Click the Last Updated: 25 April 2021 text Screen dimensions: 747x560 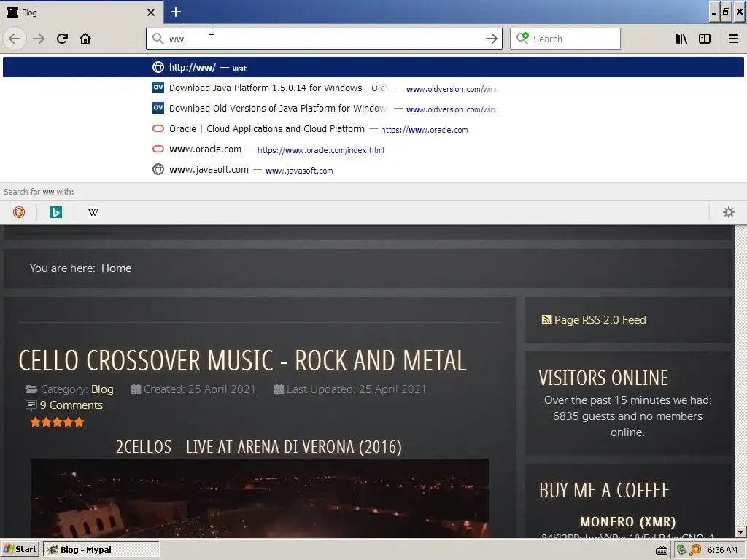(x=356, y=389)
